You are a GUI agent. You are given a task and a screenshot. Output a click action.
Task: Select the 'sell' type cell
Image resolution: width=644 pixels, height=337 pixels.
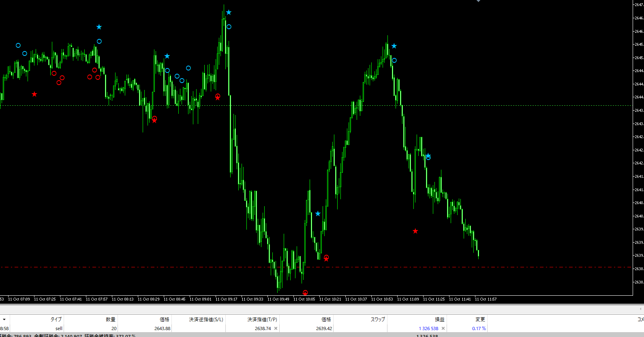(x=59, y=328)
